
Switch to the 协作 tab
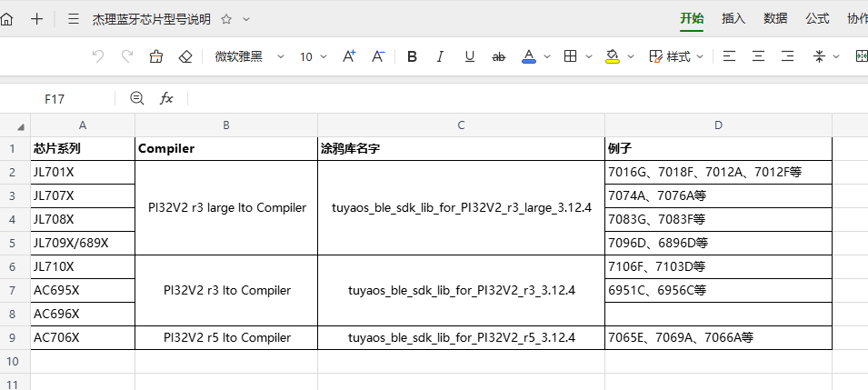coord(857,18)
